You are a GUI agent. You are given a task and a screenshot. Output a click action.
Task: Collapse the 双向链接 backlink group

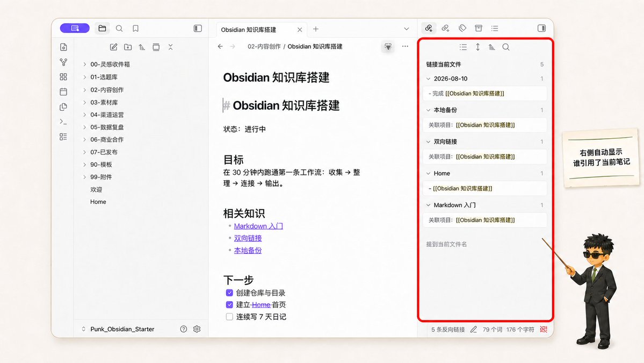point(429,142)
